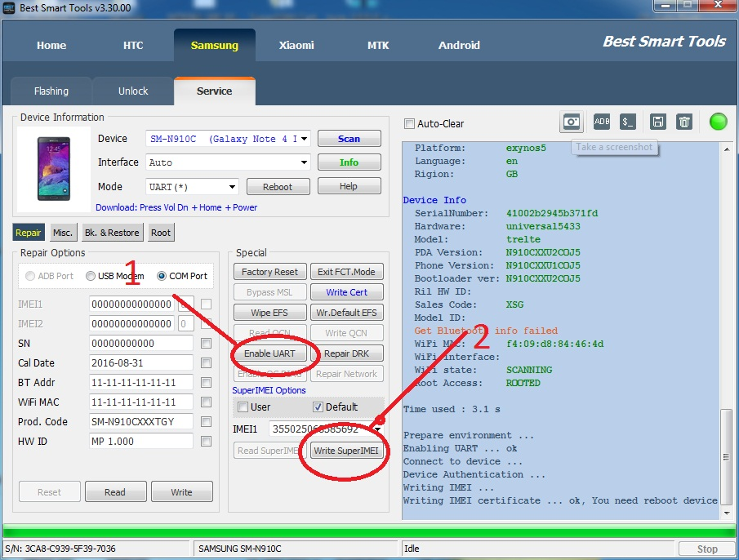
Task: Tick the checkbox beside HW ID
Action: [x=206, y=442]
